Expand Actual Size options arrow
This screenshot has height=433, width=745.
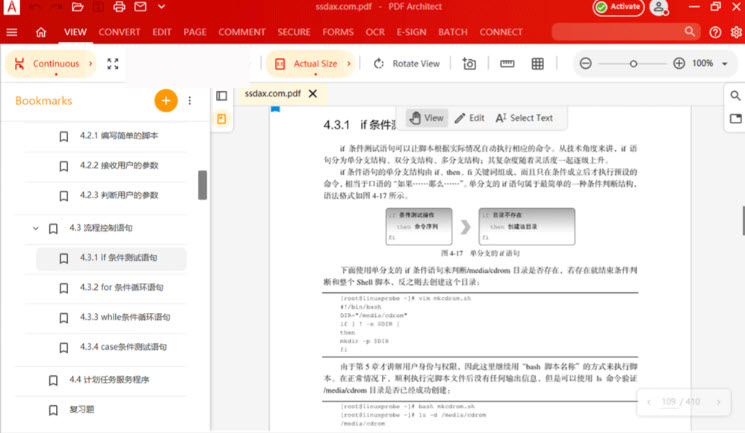coord(349,63)
